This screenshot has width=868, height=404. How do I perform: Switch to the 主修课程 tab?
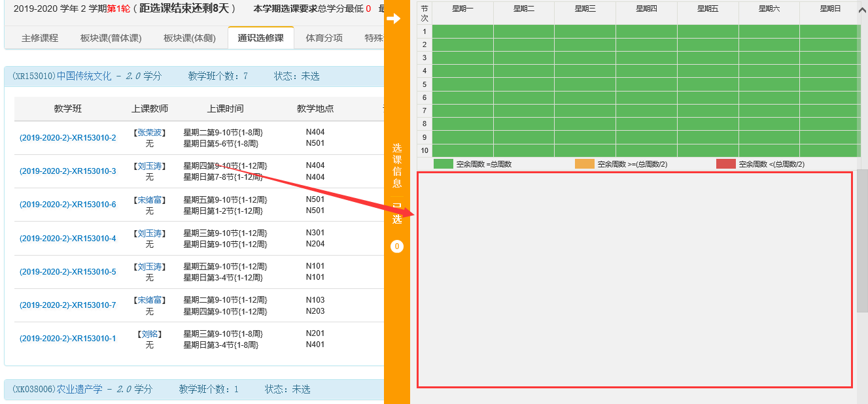point(40,38)
